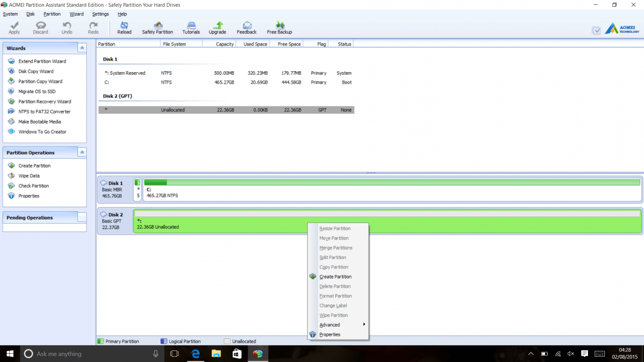Open File Explorer from taskbar
This screenshot has width=644, height=362.
click(216, 354)
